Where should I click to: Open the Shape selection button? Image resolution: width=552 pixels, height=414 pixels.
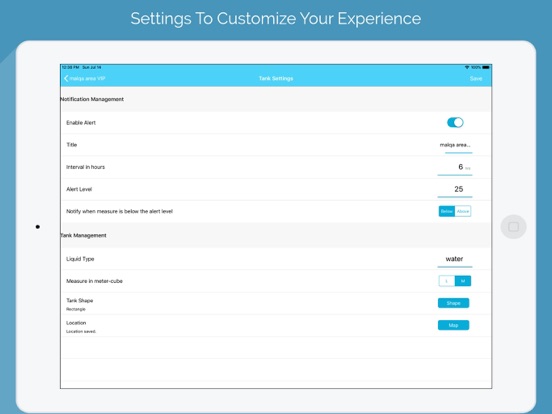pos(453,303)
